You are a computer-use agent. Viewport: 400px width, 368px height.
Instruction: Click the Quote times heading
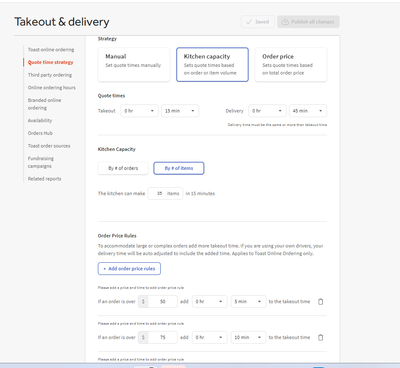click(x=111, y=96)
